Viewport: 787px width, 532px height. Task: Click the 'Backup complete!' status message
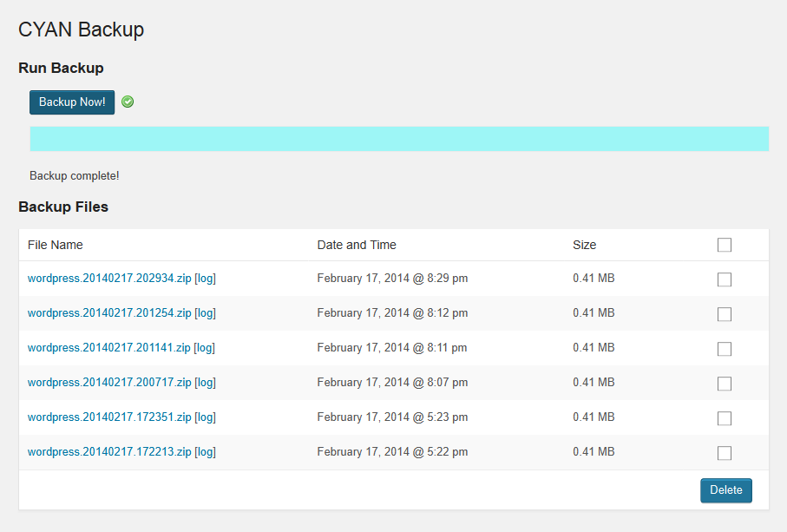click(x=75, y=175)
